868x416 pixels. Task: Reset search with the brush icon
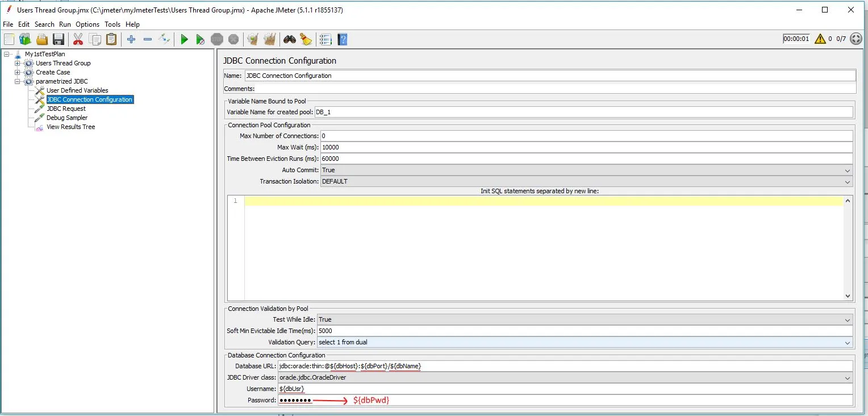(x=306, y=39)
